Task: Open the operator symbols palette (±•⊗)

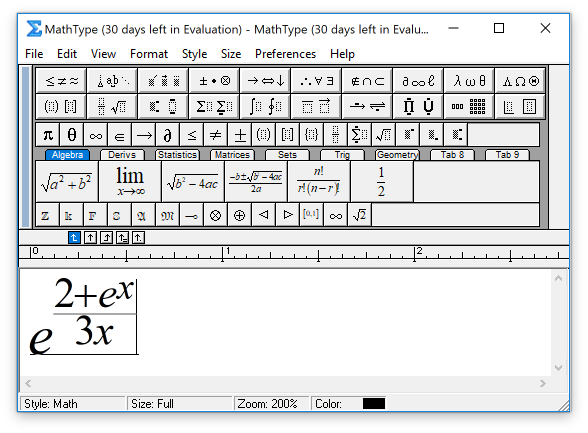Action: click(x=214, y=81)
